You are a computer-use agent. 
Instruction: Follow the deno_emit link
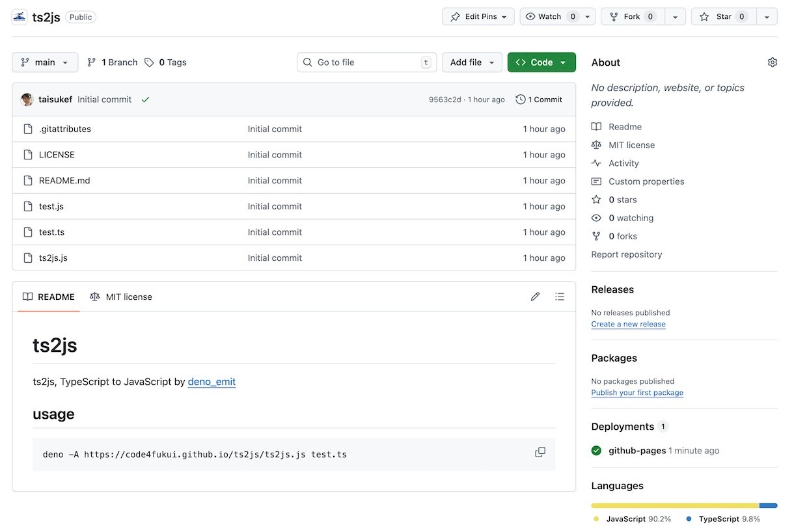coord(212,382)
